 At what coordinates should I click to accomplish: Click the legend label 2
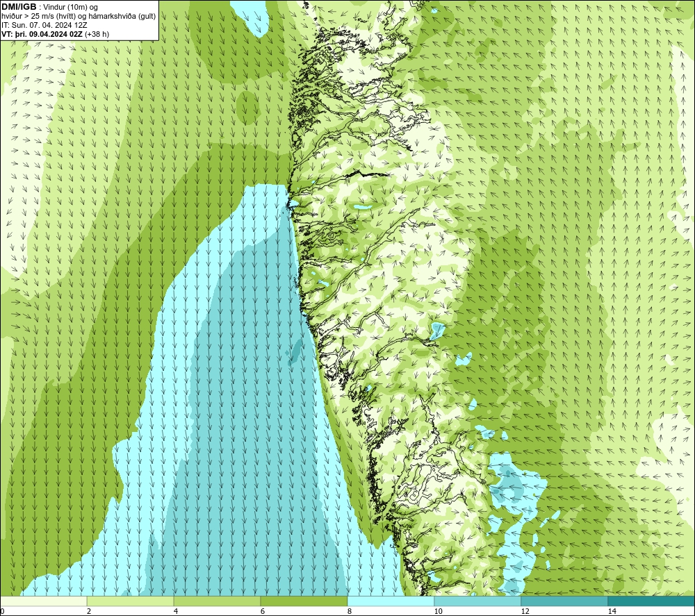coord(89,611)
